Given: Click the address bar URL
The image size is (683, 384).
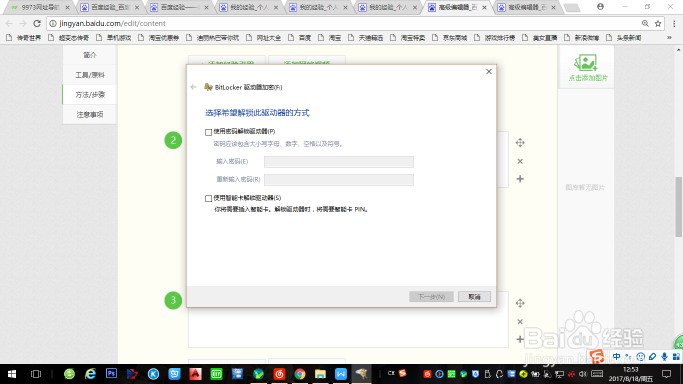Looking at the screenshot, I should [x=112, y=24].
